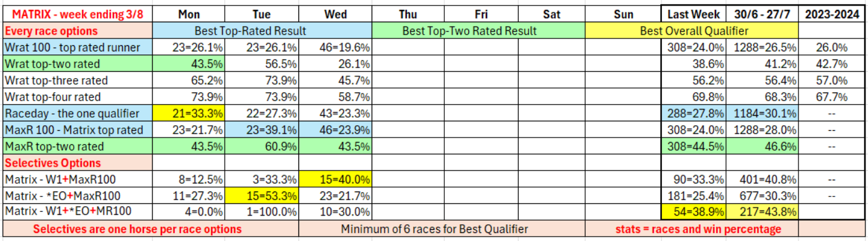Click the 1288=26.5% cell in 30/6 - 27/7

point(761,48)
